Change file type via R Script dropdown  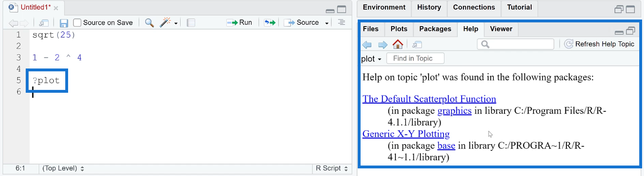[332, 168]
